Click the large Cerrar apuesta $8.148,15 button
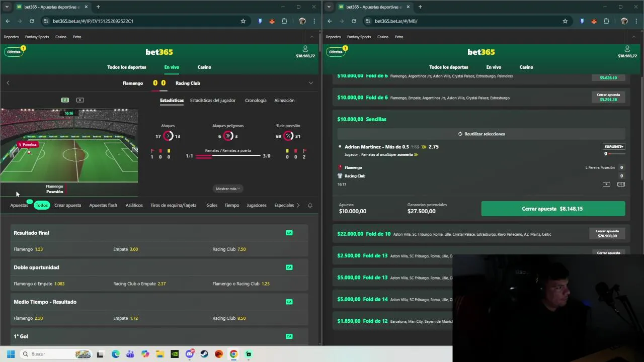The width and height of the screenshot is (644, 362). (553, 209)
